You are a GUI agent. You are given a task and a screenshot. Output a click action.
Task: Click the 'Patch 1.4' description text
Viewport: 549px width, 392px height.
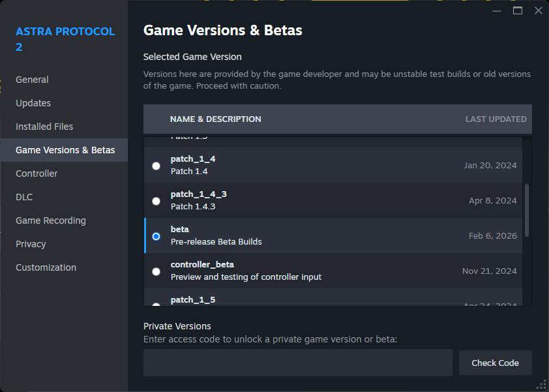[189, 172]
